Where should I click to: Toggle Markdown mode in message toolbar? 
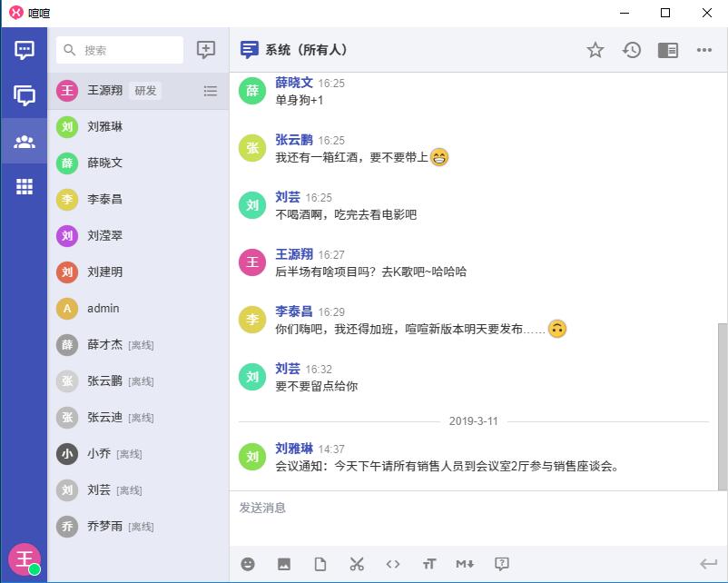[465, 564]
